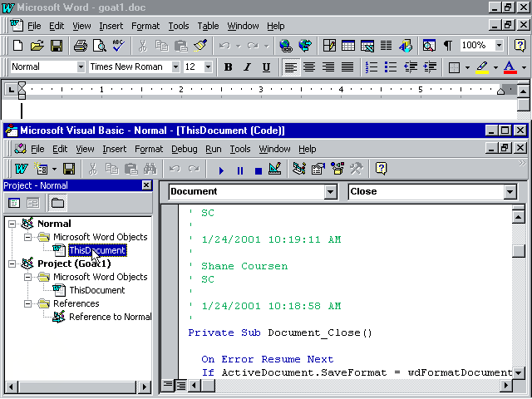Viewport: 532px width, 399px height.
Task: Click the Office Assistant help icon in Word
Action: (x=520, y=46)
